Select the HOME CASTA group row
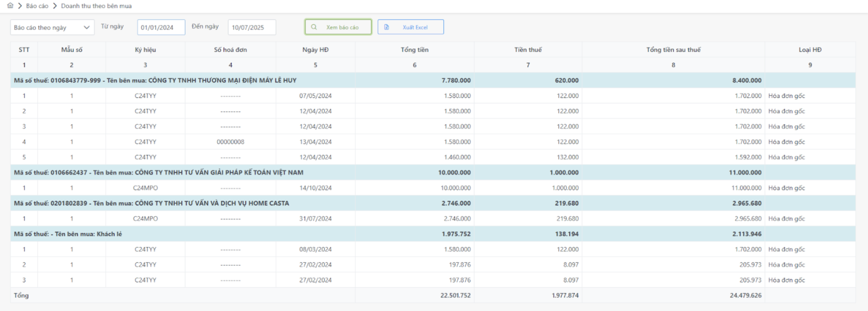Image resolution: width=868 pixels, height=311 pixels. pos(152,203)
